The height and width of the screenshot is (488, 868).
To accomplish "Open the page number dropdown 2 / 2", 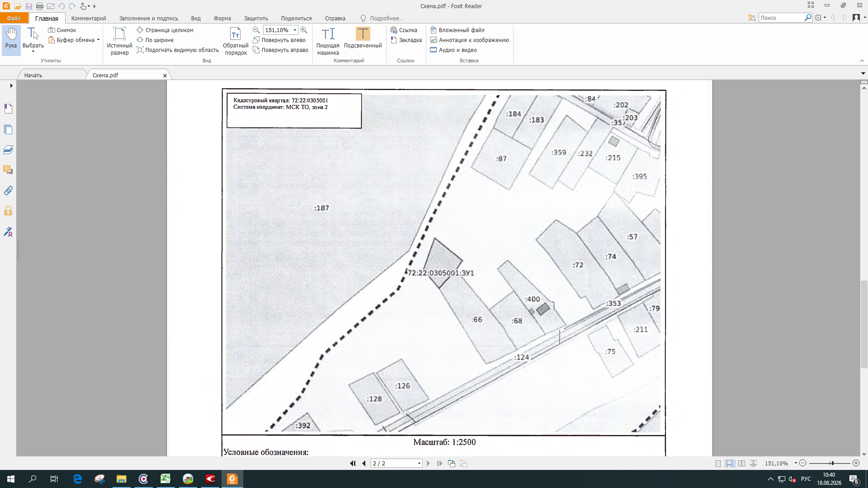I will click(419, 463).
